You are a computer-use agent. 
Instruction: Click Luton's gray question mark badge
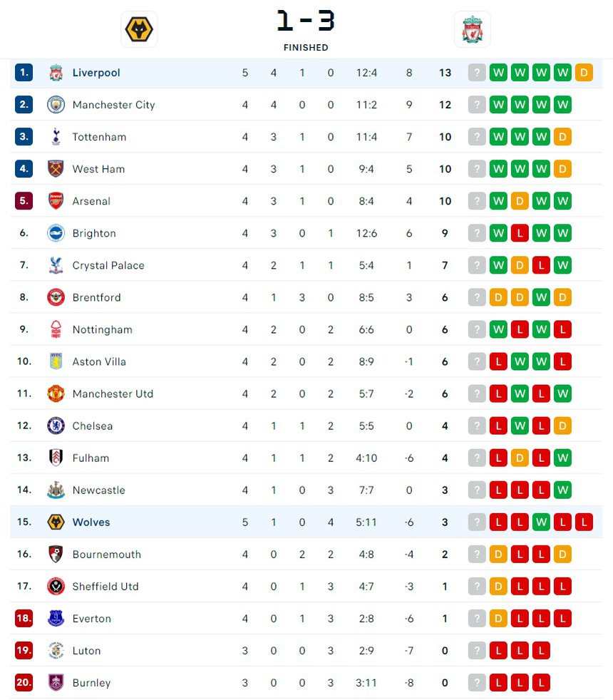coord(477,650)
